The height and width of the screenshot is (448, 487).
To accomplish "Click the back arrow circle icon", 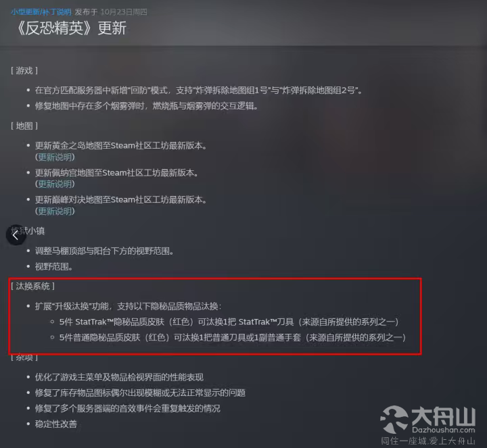I will point(16,235).
